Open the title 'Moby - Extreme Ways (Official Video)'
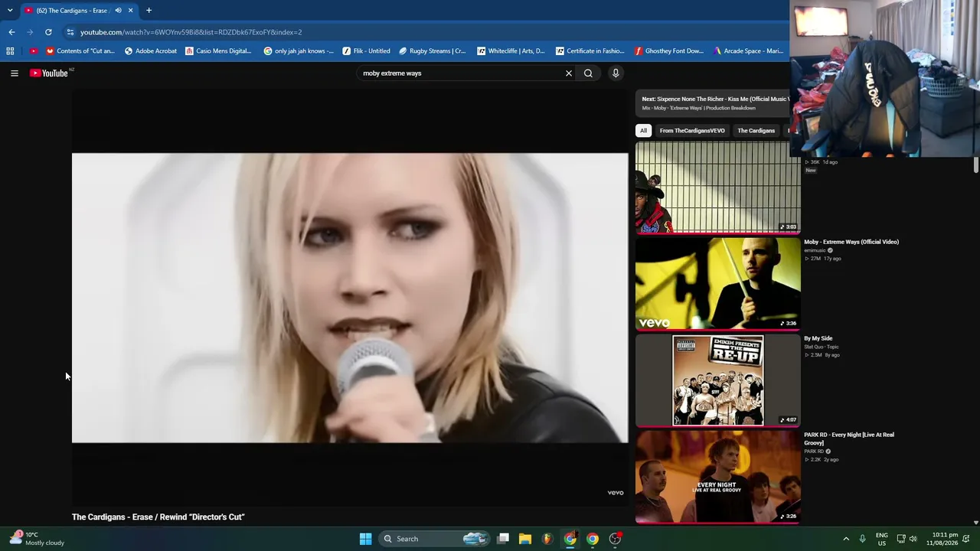The height and width of the screenshot is (551, 980). 851,242
